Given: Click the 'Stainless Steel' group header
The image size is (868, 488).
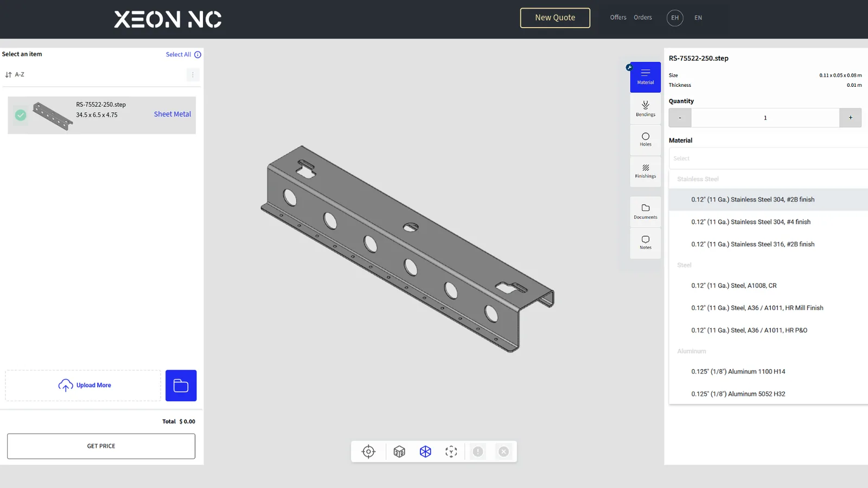Looking at the screenshot, I should click(x=698, y=179).
